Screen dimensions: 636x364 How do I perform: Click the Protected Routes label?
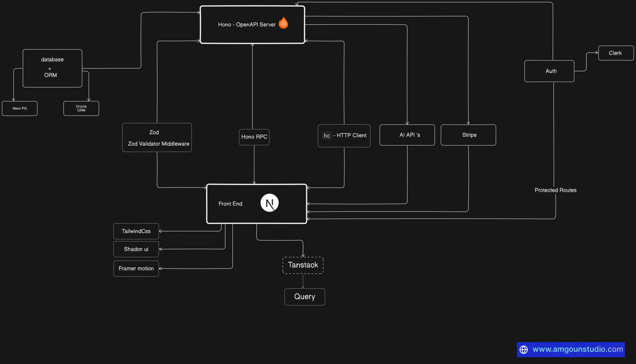pyautogui.click(x=555, y=190)
